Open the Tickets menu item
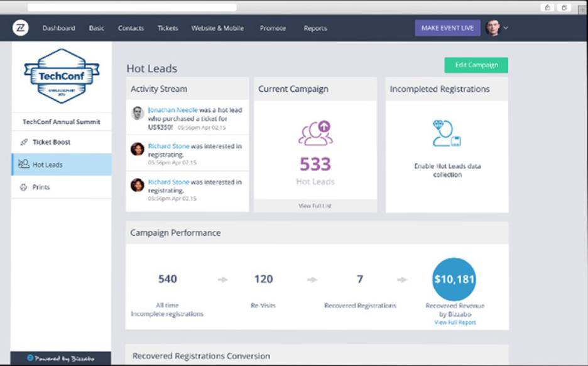 click(168, 28)
